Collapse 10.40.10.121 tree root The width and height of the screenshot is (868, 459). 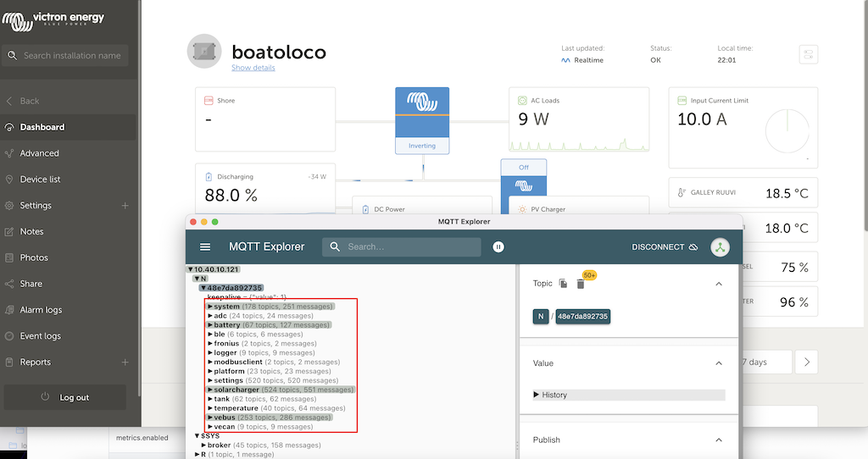(191, 270)
